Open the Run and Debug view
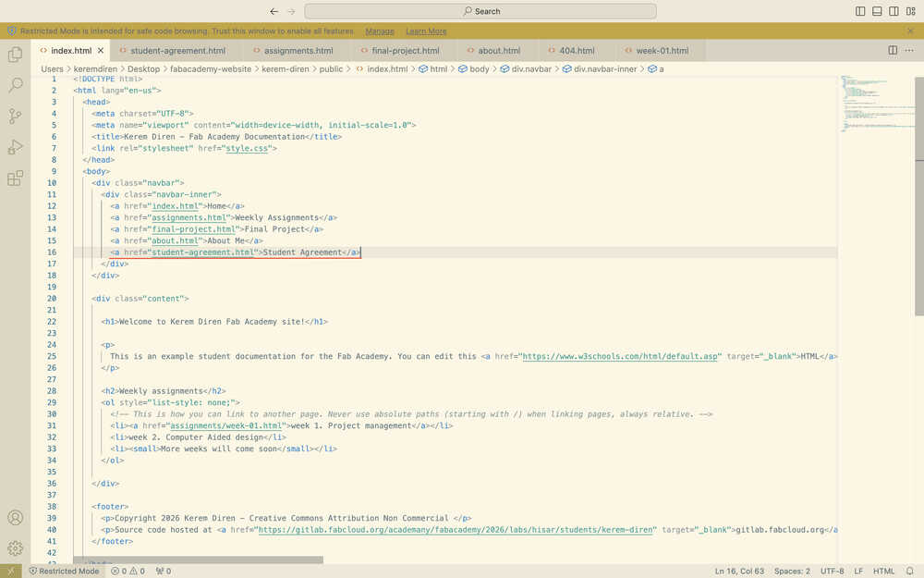Viewport: 924px width, 578px height. click(x=16, y=147)
